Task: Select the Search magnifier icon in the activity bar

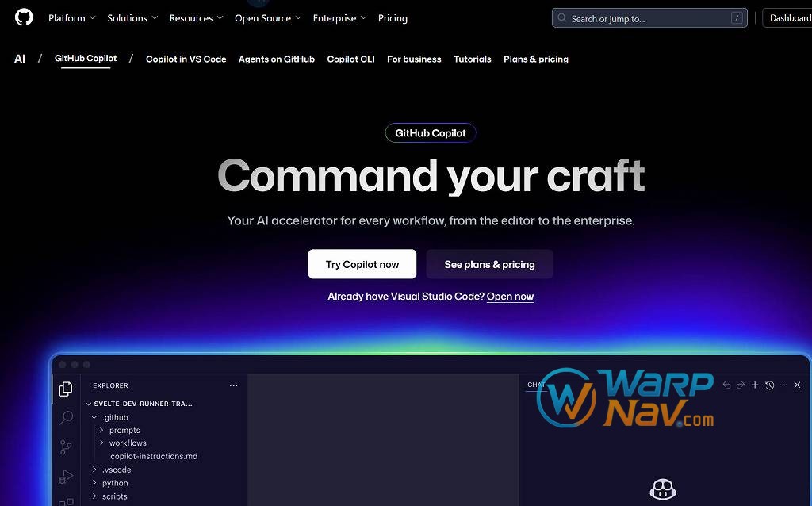Action: click(x=67, y=418)
